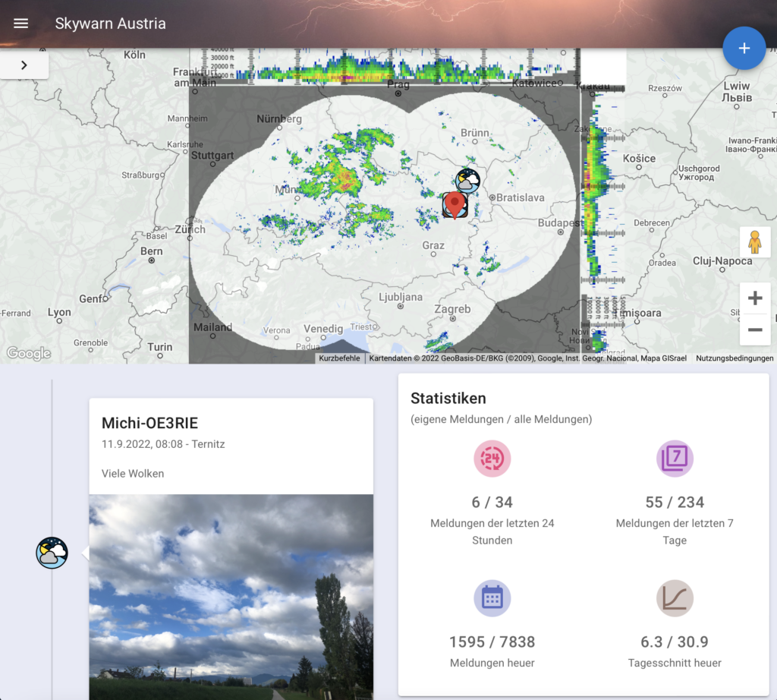Open Street View pegman on map
The image size is (777, 700).
coord(755,242)
